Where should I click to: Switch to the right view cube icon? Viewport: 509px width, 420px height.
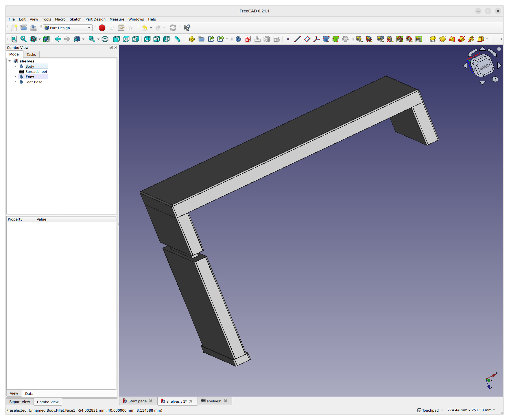(x=136, y=39)
